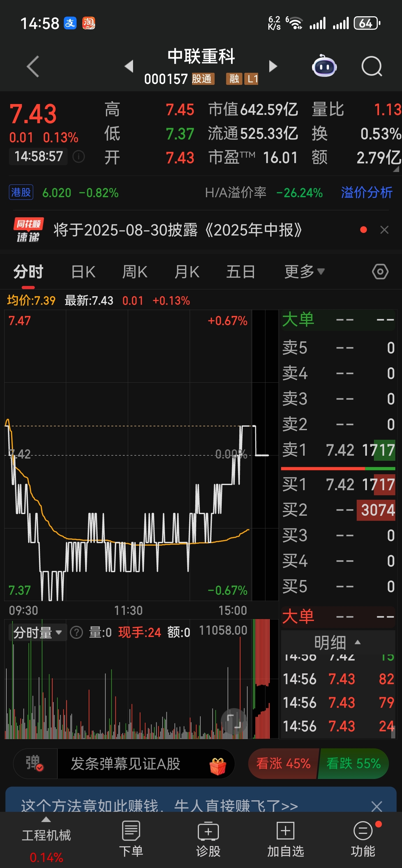
Task: Dismiss the 2025年中报 news notice
Action: click(x=384, y=230)
